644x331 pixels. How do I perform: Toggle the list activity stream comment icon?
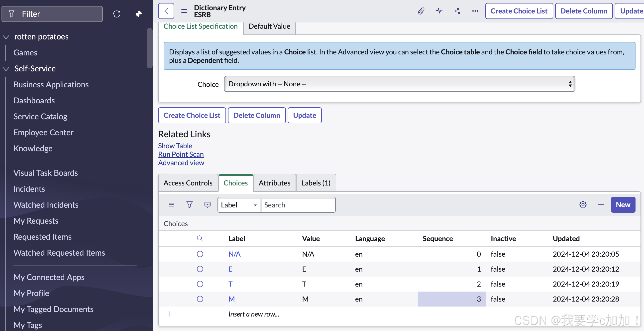[208, 205]
